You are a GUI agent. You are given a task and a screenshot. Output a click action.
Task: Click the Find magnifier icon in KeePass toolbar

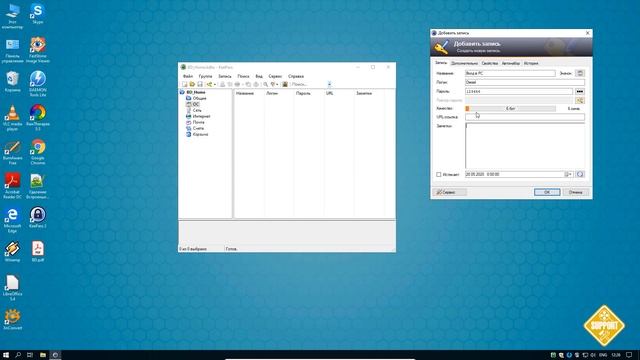(x=265, y=84)
